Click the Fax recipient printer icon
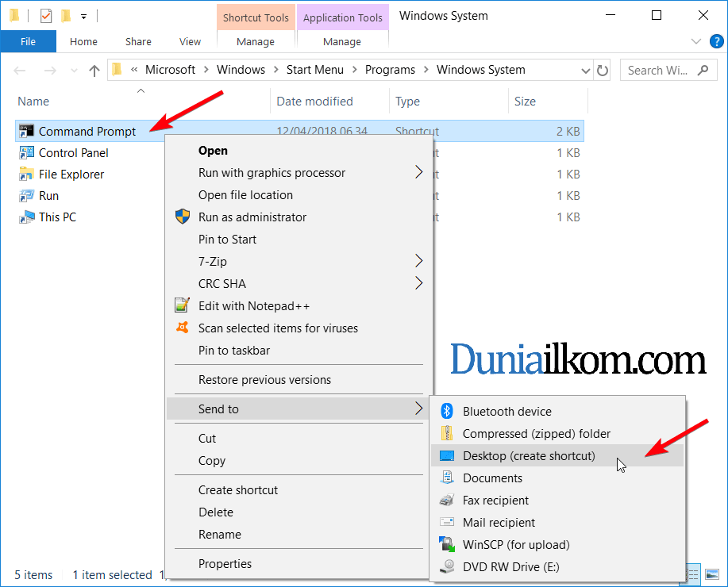Image resolution: width=728 pixels, height=587 pixels. click(447, 500)
